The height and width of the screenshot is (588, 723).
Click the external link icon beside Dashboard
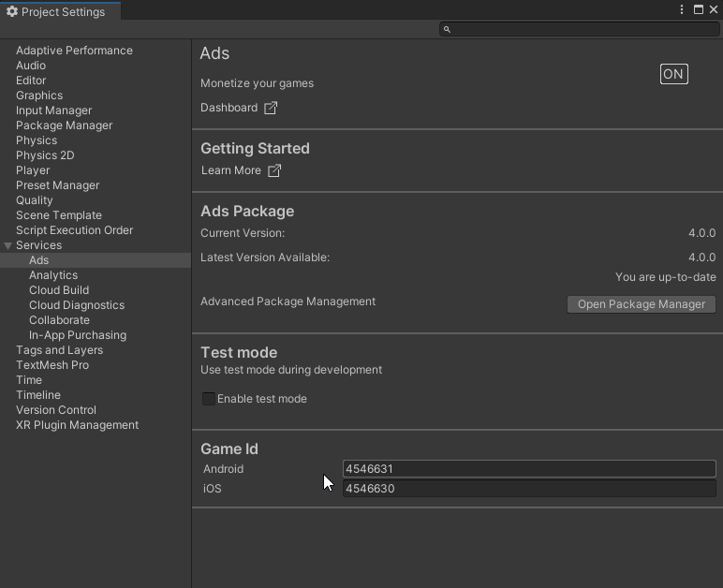click(271, 108)
